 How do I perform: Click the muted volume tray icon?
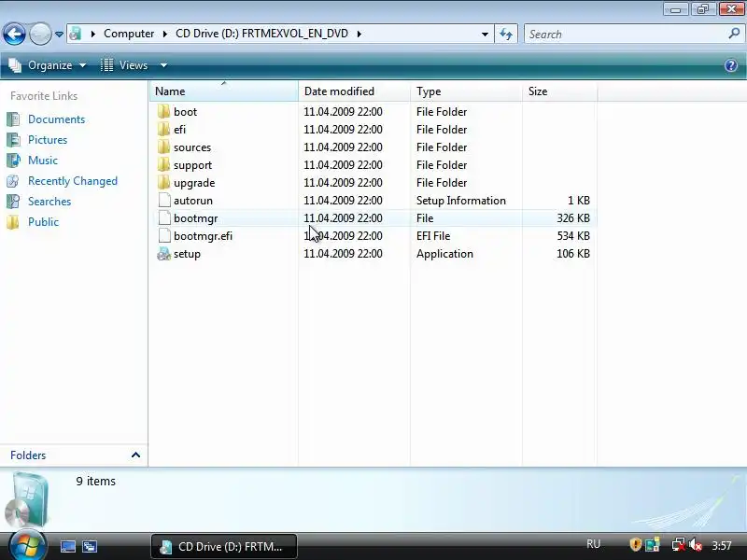(x=696, y=544)
